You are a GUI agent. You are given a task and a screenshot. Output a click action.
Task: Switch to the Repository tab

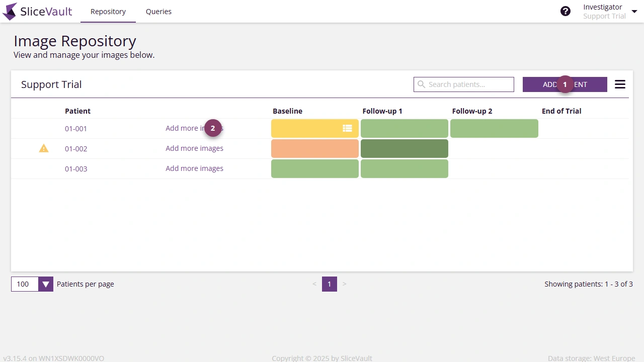click(108, 11)
